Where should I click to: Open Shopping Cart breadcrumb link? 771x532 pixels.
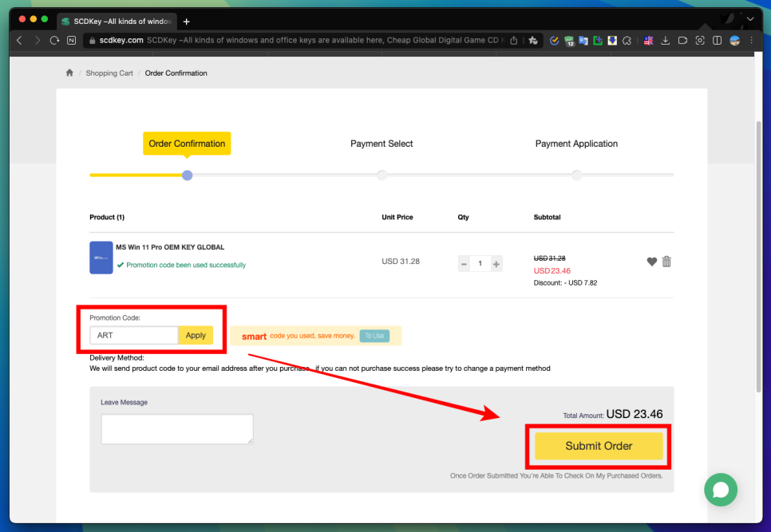tap(109, 73)
